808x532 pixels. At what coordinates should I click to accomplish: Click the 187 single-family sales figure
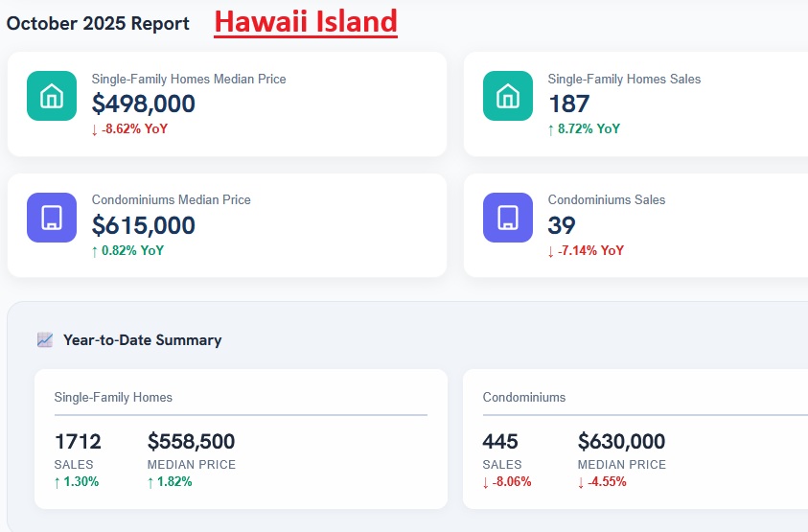point(568,104)
